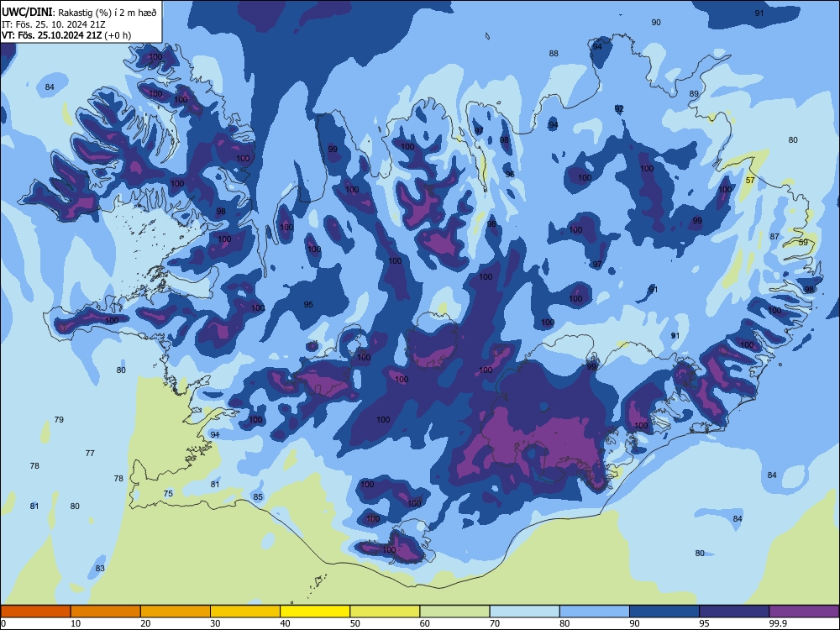Select the medium blue 80–90 legend swatch
The height and width of the screenshot is (630, 840).
pyautogui.click(x=595, y=612)
